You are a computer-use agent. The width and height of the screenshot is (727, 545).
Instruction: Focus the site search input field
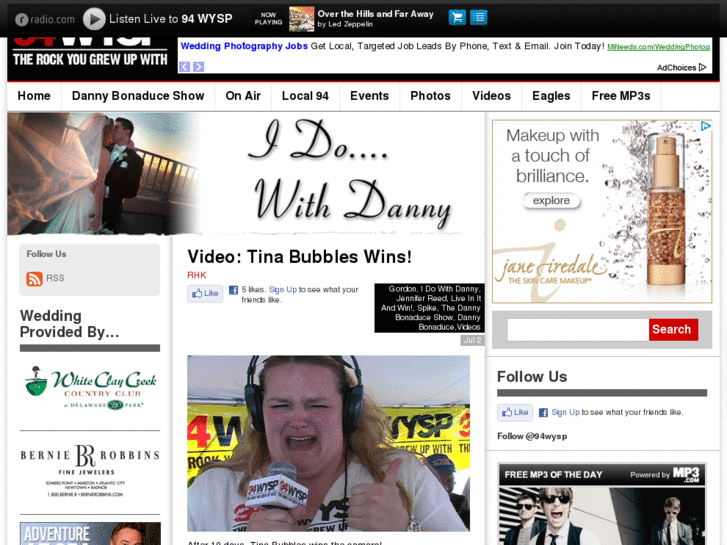pos(578,330)
